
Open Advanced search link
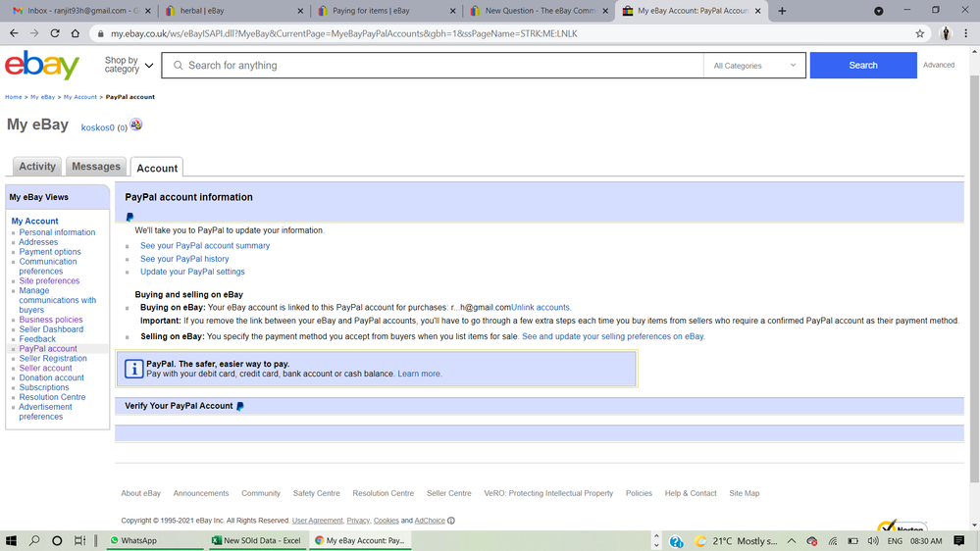(938, 65)
